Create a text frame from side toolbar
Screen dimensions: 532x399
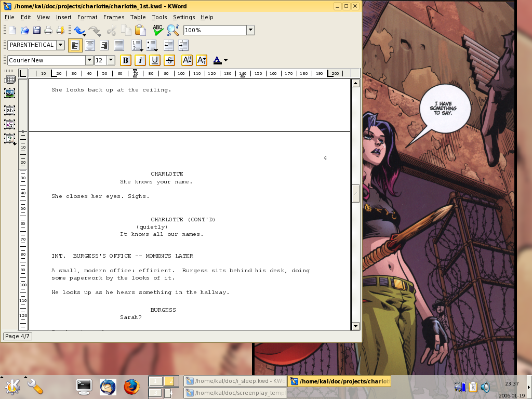pos(9,110)
